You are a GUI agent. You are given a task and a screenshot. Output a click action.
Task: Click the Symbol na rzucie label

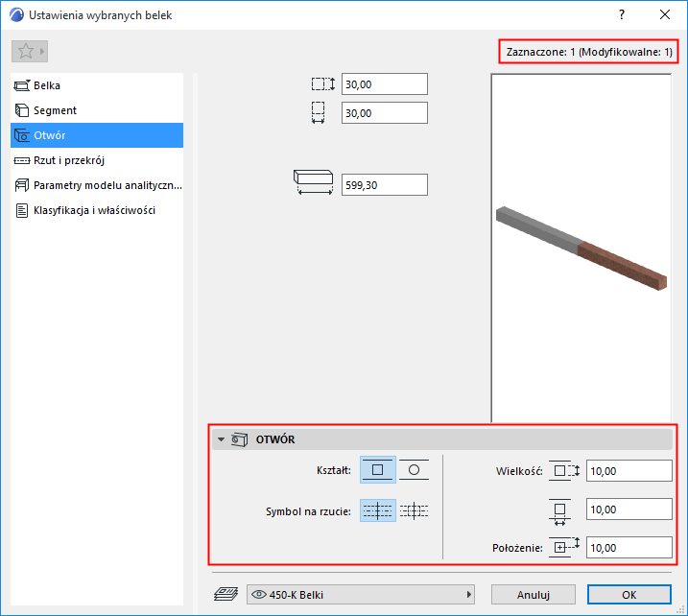[308, 511]
